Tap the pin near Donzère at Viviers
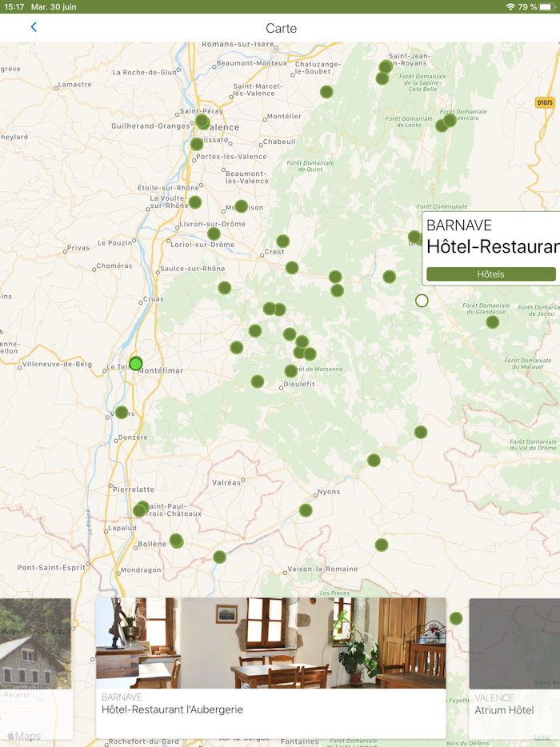The image size is (560, 747). coord(122,412)
